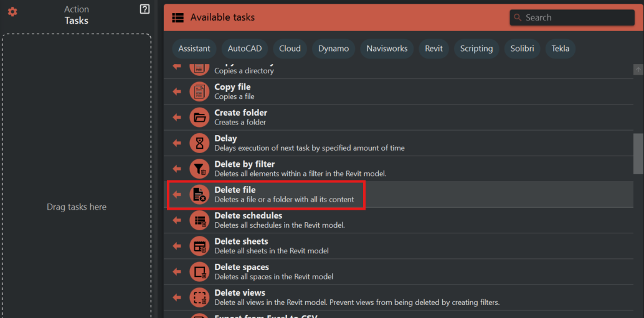Filter tasks by Assistant
The width and height of the screenshot is (644, 318).
pos(194,49)
